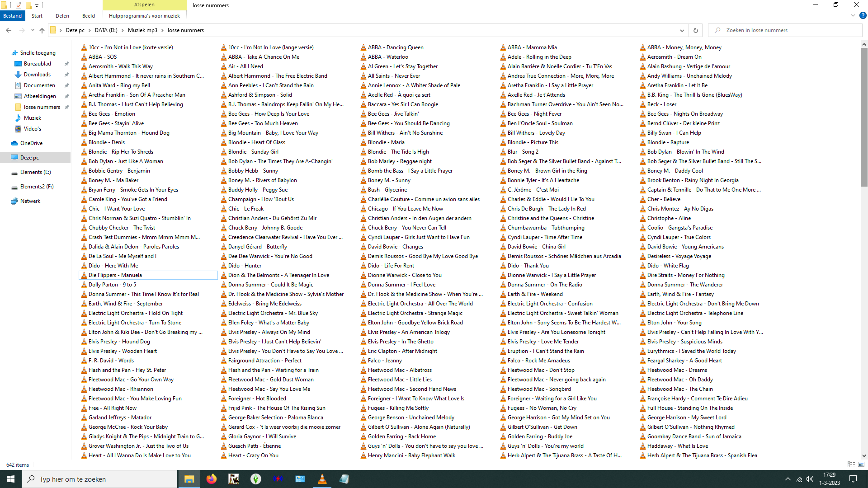Viewport: 868px width, 488px height.
Task: Click VLC icon of Blur - Song 2
Action: [x=503, y=152]
